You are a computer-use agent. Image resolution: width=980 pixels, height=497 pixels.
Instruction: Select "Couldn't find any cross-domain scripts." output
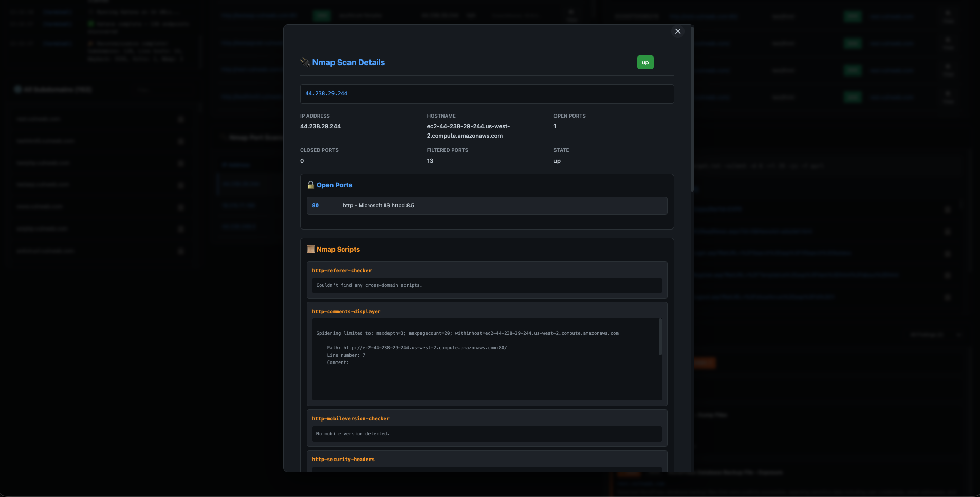click(x=369, y=285)
